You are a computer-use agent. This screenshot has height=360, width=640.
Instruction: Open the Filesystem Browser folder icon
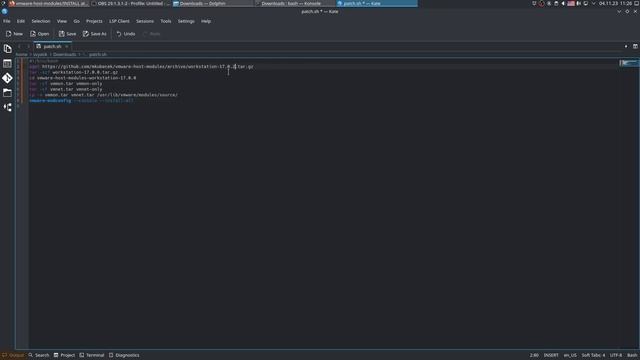7,93
